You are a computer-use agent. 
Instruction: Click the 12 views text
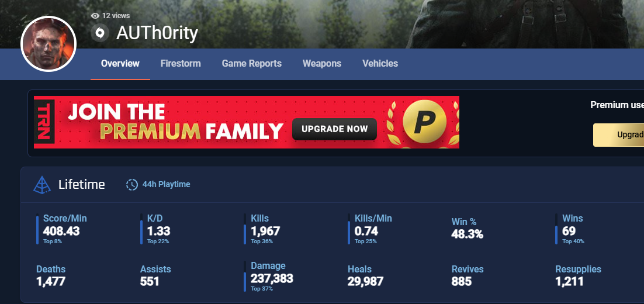click(116, 16)
